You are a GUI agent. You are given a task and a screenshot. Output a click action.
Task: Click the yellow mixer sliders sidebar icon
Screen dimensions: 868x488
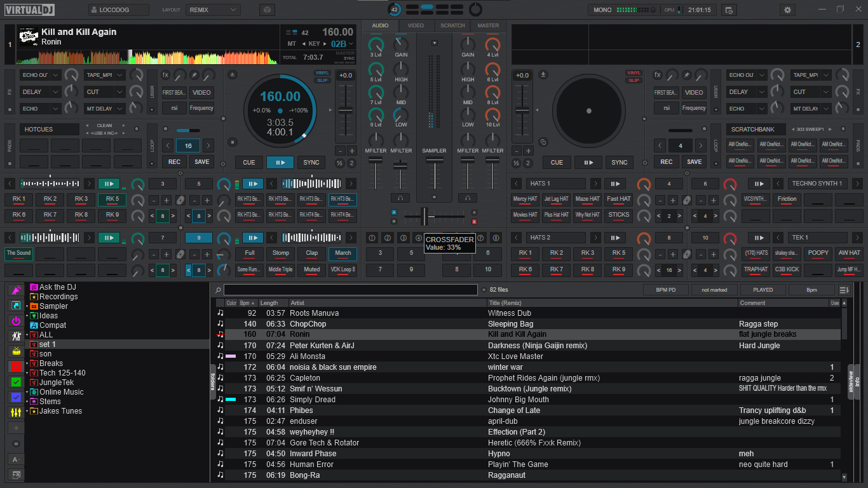[x=16, y=412]
